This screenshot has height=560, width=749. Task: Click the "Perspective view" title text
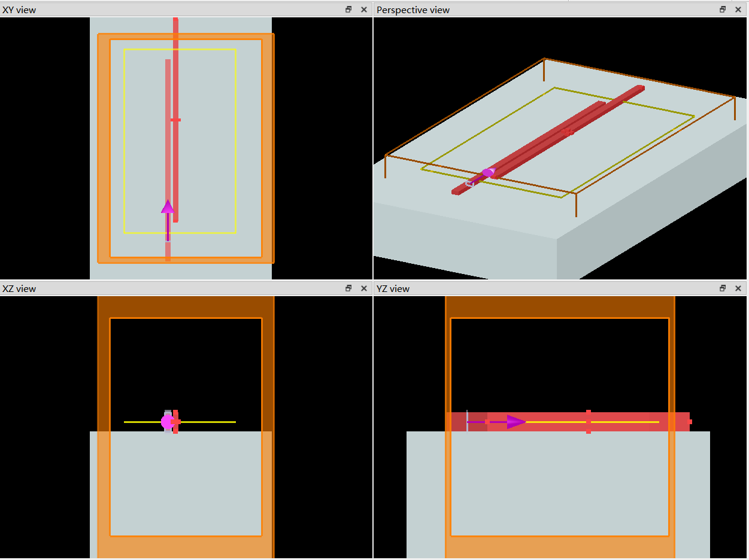413,10
